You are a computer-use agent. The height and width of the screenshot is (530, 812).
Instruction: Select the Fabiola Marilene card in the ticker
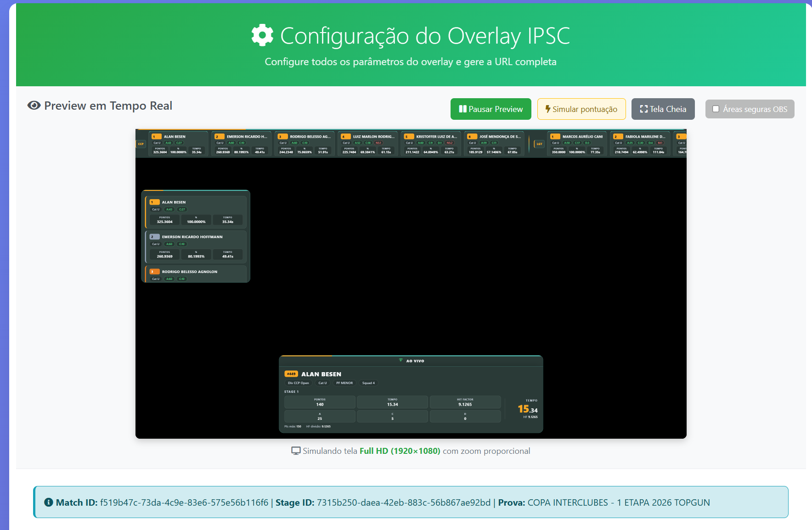click(640, 144)
